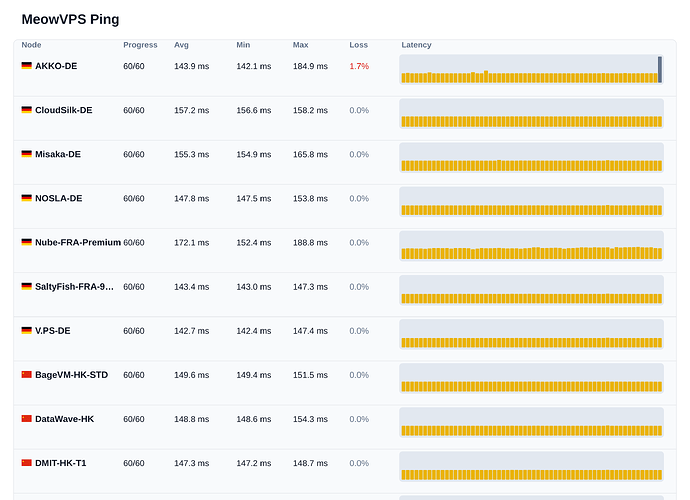
Task: Click the Avg column header
Action: point(181,45)
